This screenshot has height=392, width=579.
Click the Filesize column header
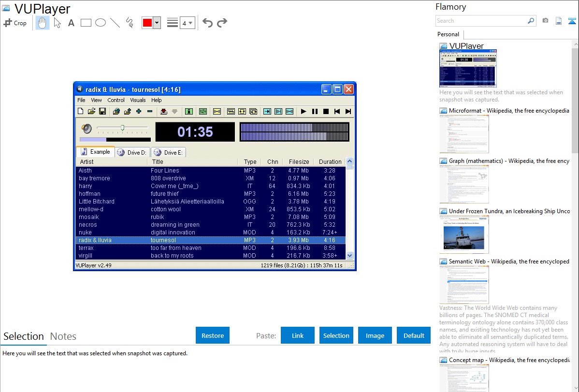(299, 162)
